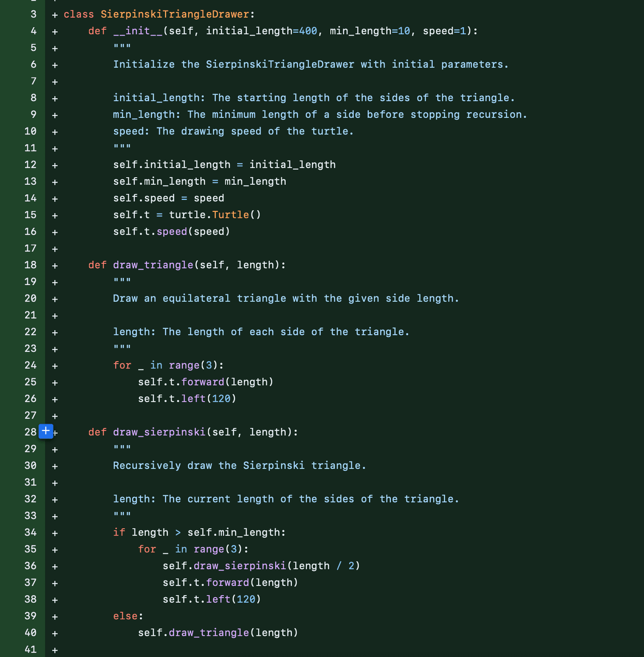Image resolution: width=644 pixels, height=657 pixels.
Task: Click the Turtle constructor call on line 15
Action: click(x=230, y=214)
